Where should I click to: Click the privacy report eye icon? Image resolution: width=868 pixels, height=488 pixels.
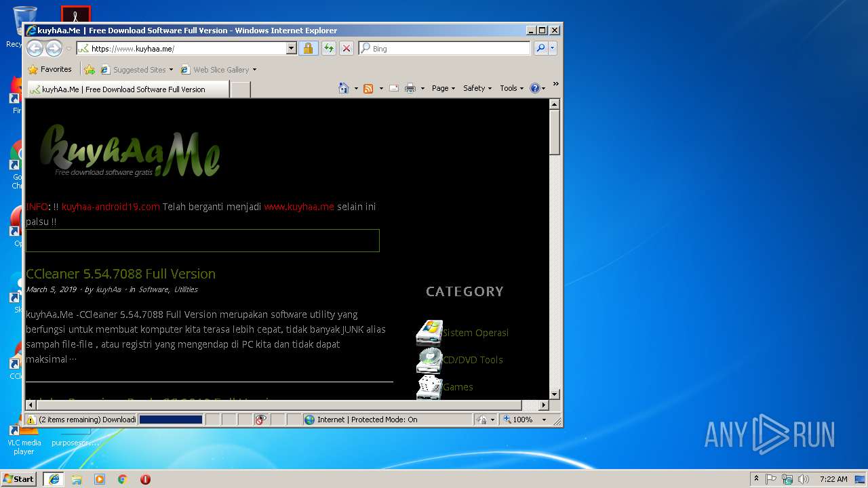point(261,420)
